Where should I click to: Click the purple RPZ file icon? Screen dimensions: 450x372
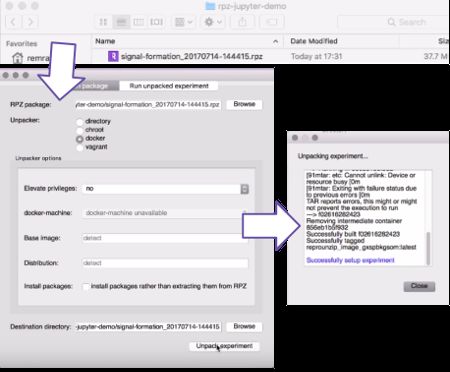[113, 56]
